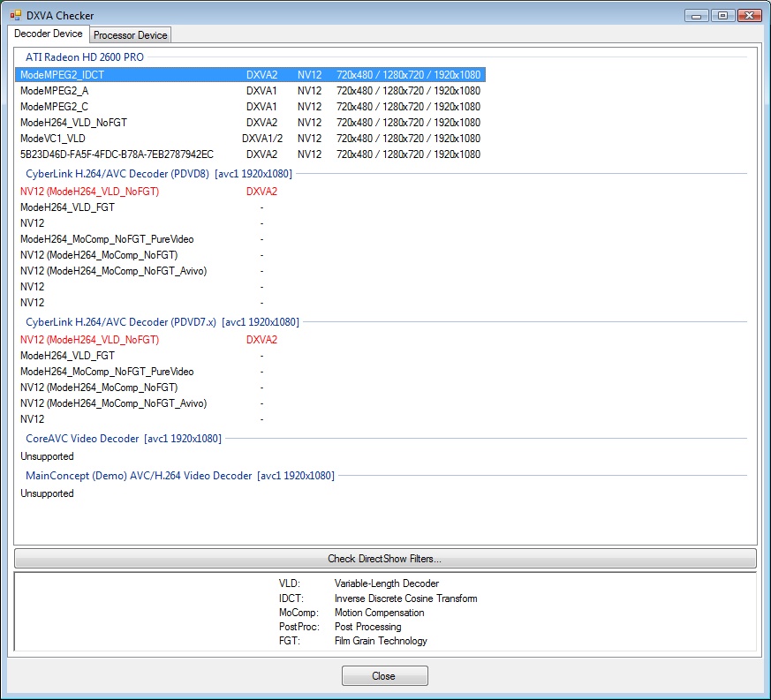Click CyberLink H.264/AVC Decoder (PDVD8) heading

click(159, 174)
